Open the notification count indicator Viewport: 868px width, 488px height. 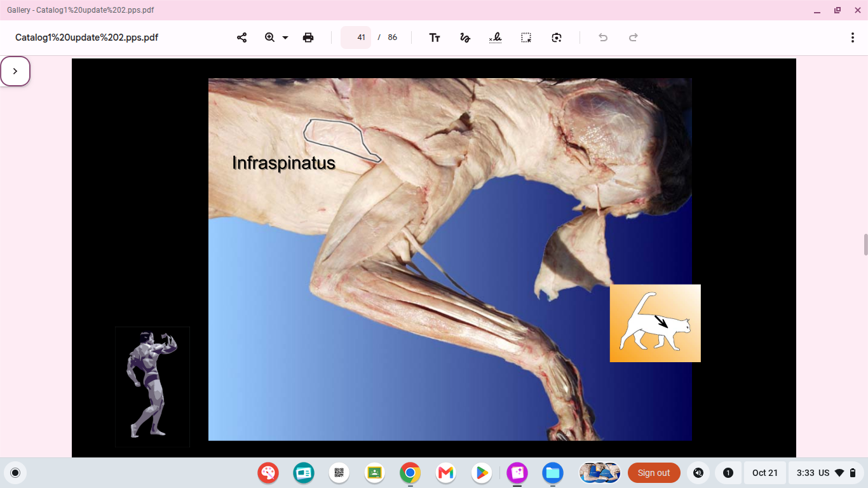[x=728, y=473]
